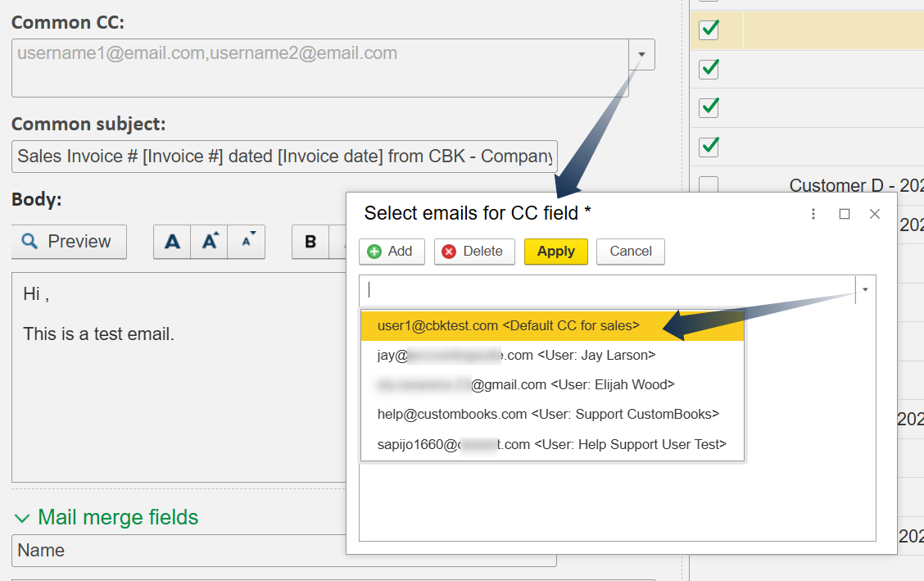Maximize the Select emails for CC dialog
Screen dimensions: 924x581
point(845,214)
